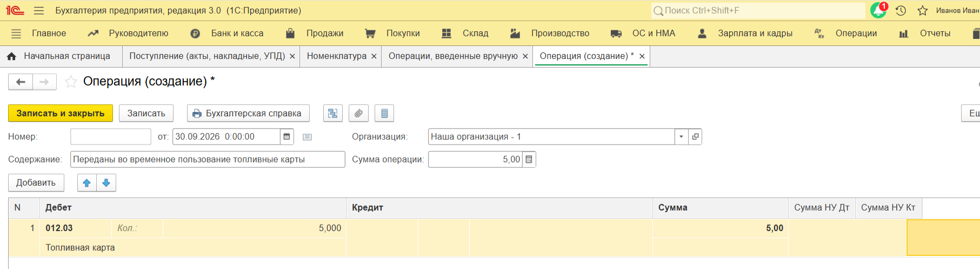
Task: Select debit account 012.03 cell
Action: click(76, 228)
